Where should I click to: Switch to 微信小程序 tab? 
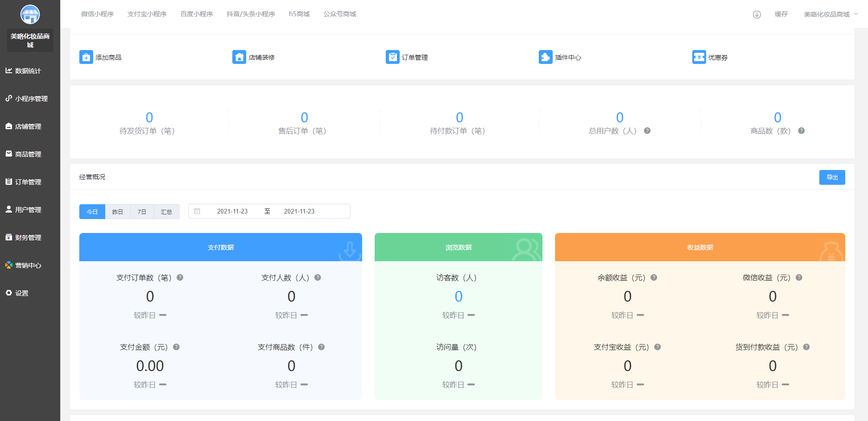(x=97, y=14)
